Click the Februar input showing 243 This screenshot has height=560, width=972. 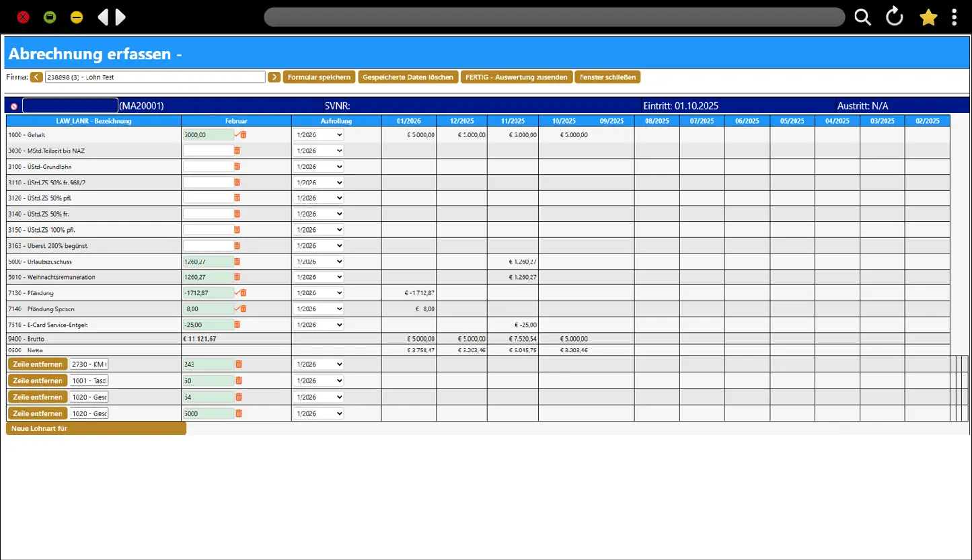point(209,364)
